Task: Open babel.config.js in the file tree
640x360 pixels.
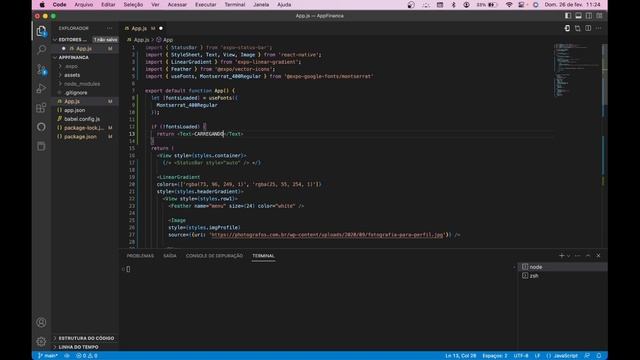Action: pyautogui.click(x=85, y=119)
